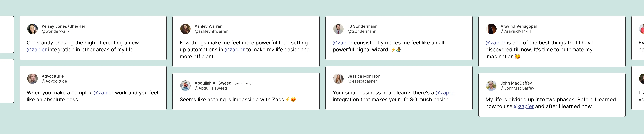Viewport: 644px width, 134px height.
Task: Open @zapier link in Kelsey Jones's tweet
Action: click(x=37, y=50)
